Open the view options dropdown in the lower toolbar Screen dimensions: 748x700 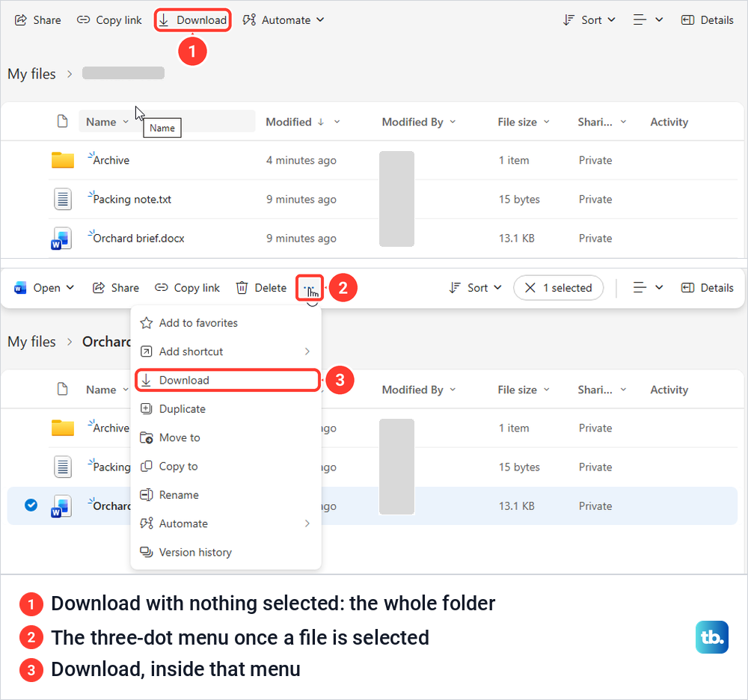click(648, 288)
